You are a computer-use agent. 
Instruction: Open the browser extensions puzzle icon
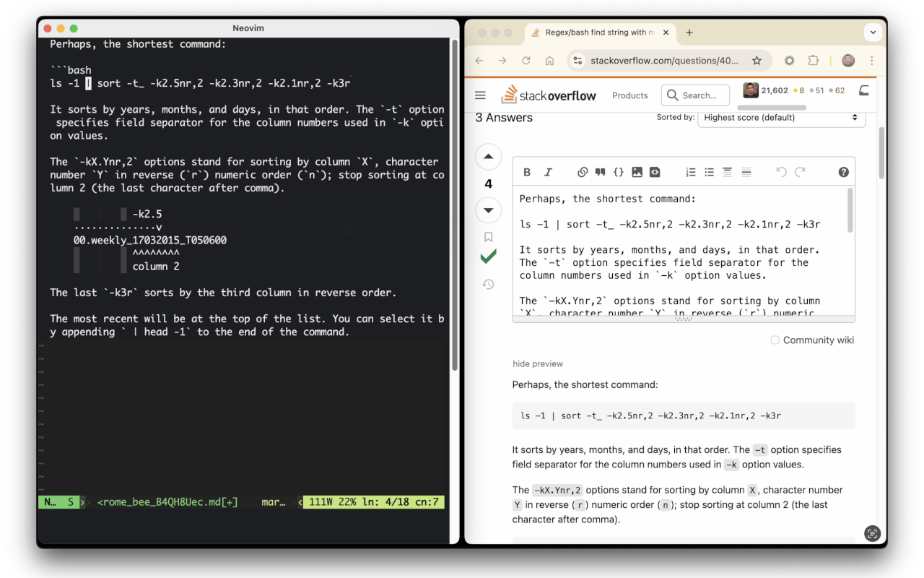click(814, 61)
